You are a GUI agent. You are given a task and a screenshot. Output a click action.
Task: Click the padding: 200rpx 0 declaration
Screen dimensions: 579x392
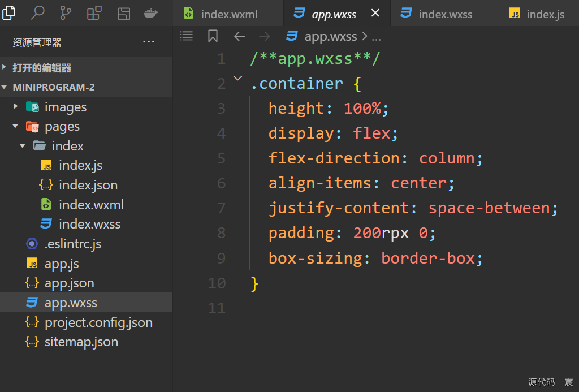pos(352,233)
